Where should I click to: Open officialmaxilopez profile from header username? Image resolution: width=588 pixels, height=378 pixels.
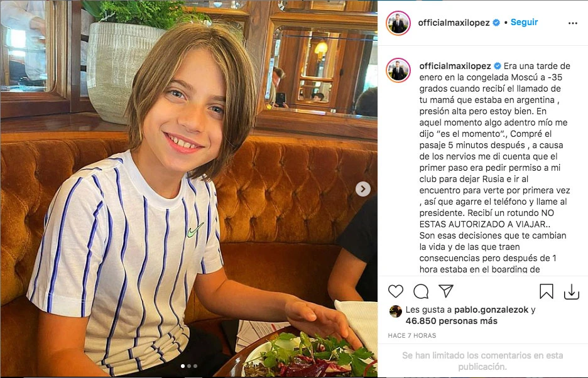click(x=454, y=23)
